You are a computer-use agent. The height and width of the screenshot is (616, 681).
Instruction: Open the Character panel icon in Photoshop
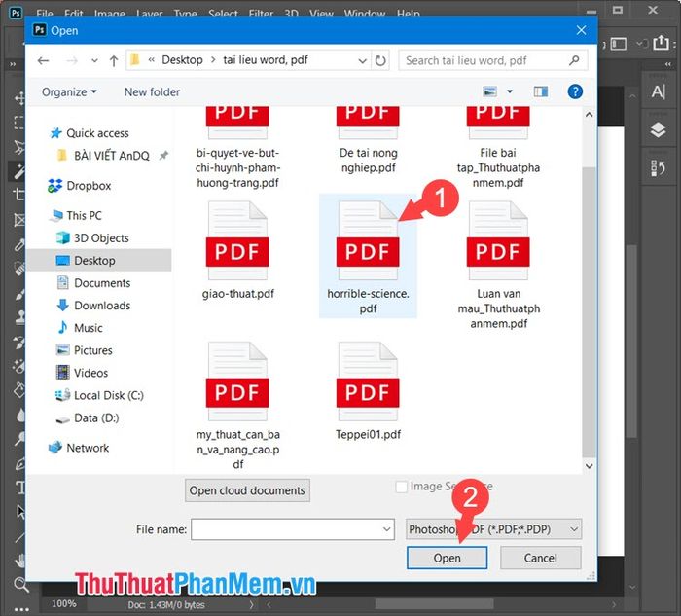coord(659,91)
